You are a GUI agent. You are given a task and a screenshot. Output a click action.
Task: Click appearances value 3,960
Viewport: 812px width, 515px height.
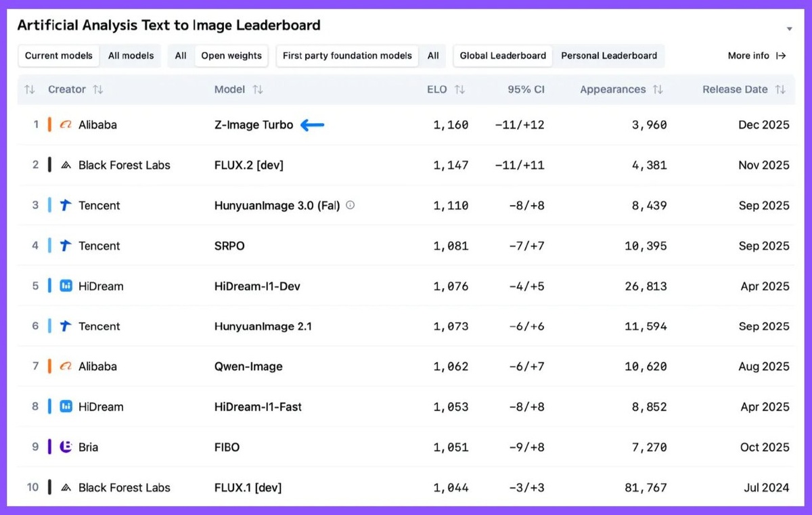point(650,125)
